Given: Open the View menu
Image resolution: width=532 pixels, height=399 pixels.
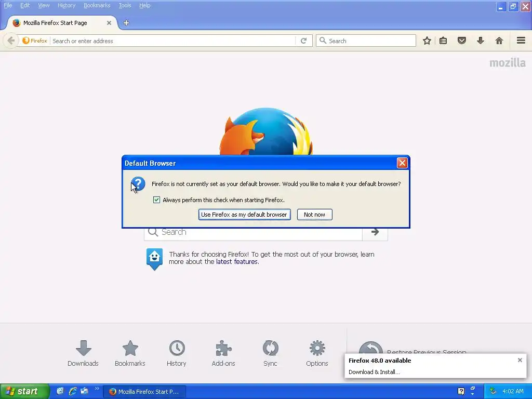Looking at the screenshot, I should (44, 5).
